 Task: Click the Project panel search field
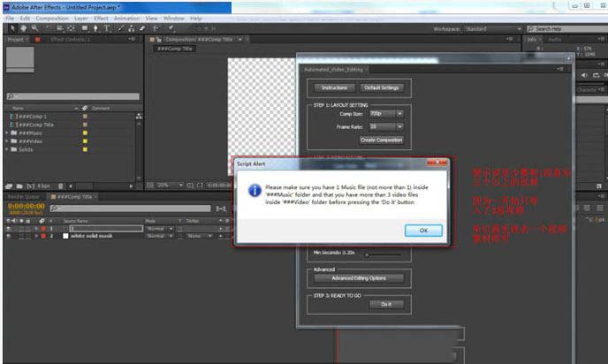pyautogui.click(x=73, y=96)
